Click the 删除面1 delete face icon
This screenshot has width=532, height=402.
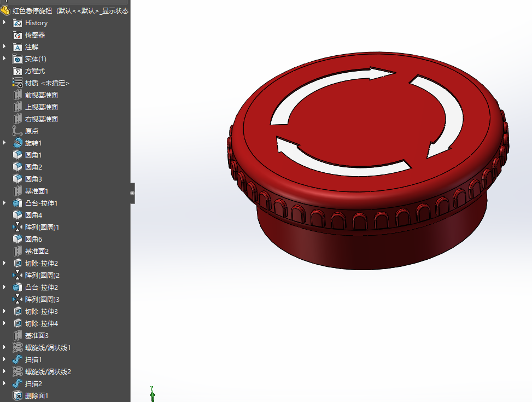point(17,395)
